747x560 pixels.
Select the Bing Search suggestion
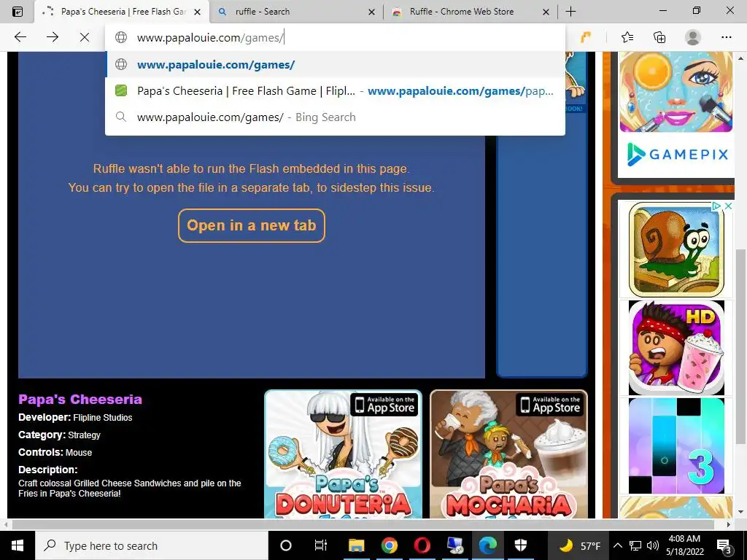335,117
